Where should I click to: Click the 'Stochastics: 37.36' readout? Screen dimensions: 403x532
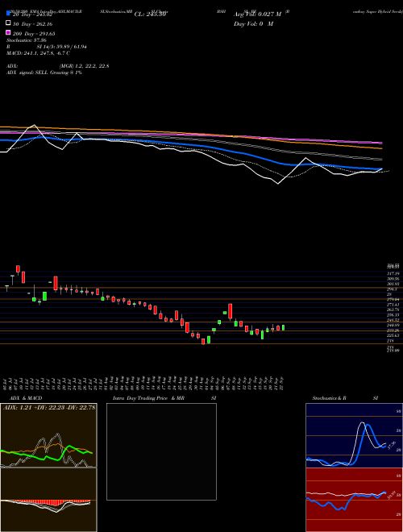click(27, 40)
